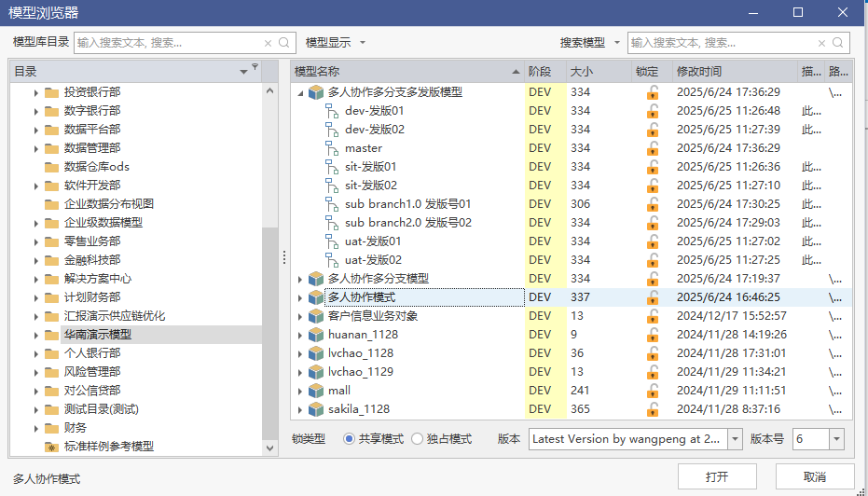Sort by 描... column header
The width and height of the screenshot is (868, 496).
(811, 72)
